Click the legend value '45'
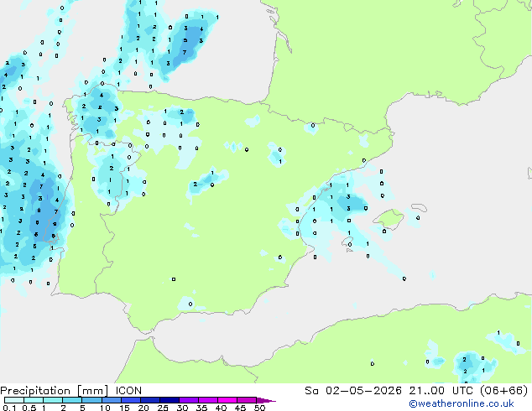This screenshot has height=411, width=532. pos(240,408)
